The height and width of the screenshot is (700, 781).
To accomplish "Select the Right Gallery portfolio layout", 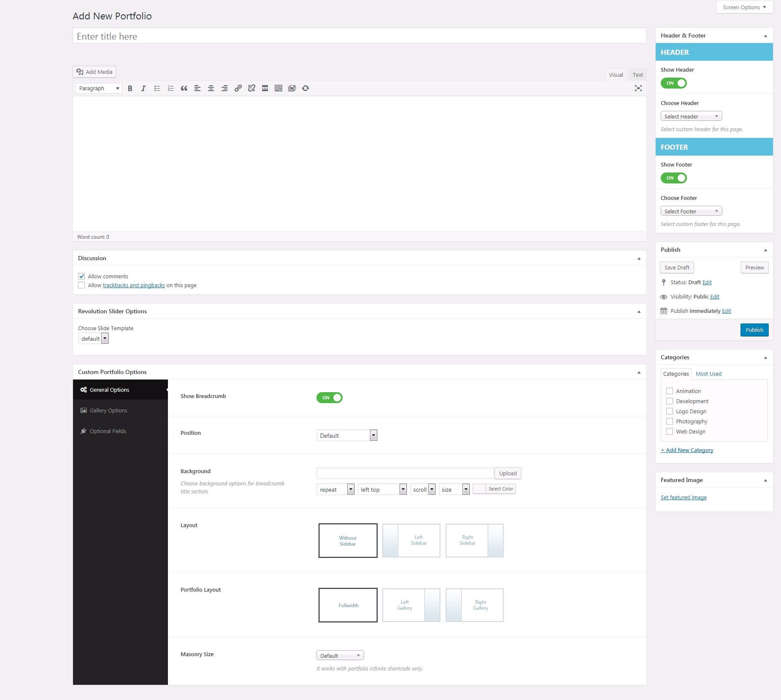I will (x=475, y=605).
